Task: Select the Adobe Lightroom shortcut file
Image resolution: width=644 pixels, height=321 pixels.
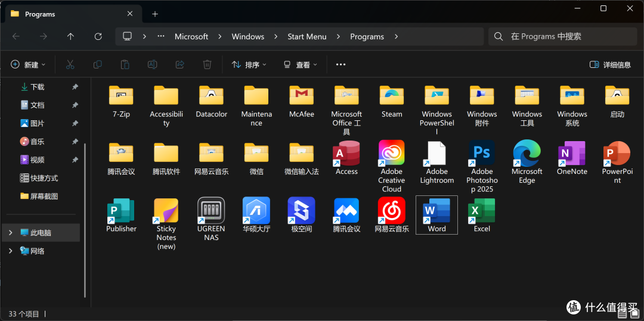Action: click(436, 163)
